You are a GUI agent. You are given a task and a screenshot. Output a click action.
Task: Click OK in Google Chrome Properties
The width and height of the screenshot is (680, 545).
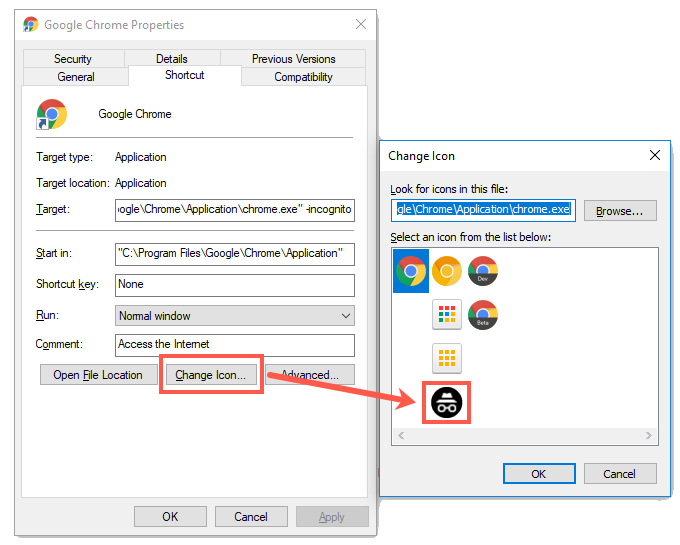tap(170, 516)
